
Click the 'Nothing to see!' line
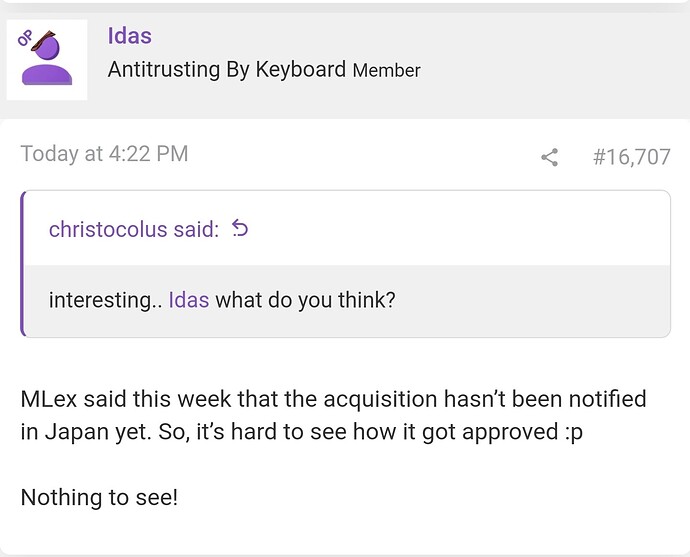[x=99, y=498]
